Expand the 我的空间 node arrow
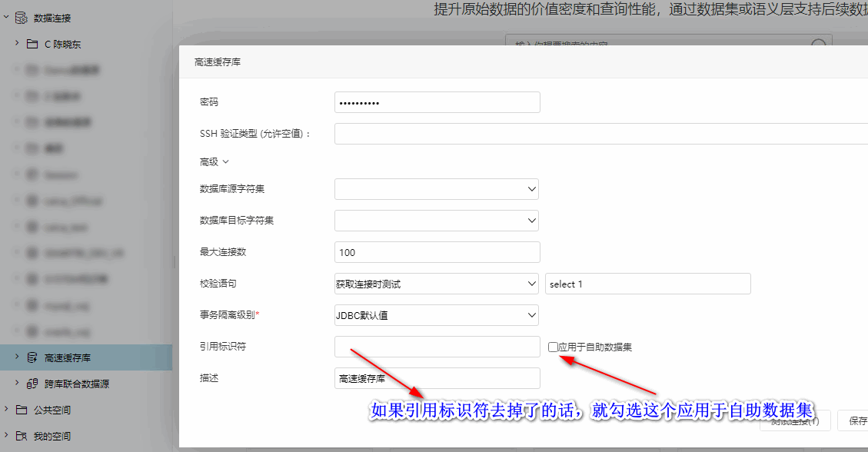The width and height of the screenshot is (868, 452). click(x=6, y=435)
